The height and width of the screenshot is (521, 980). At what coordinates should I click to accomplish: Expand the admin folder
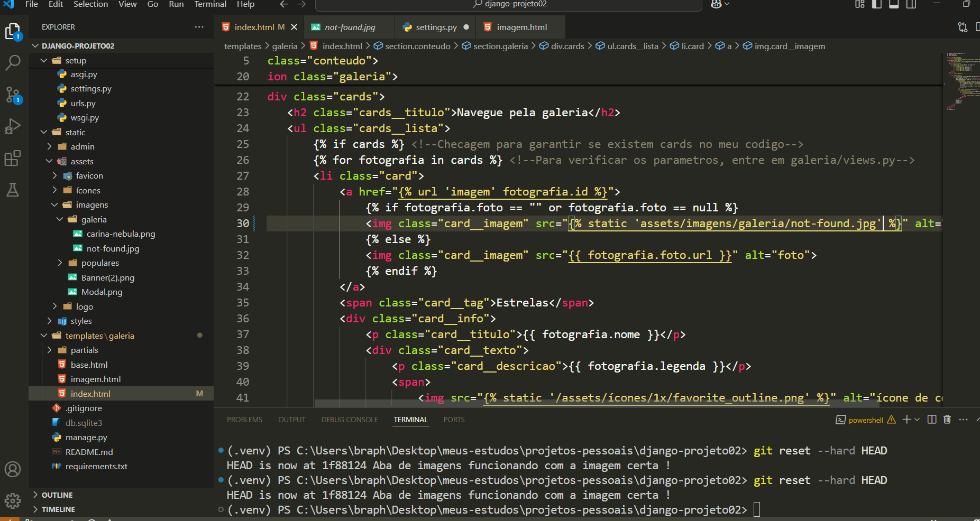pyautogui.click(x=121, y=146)
